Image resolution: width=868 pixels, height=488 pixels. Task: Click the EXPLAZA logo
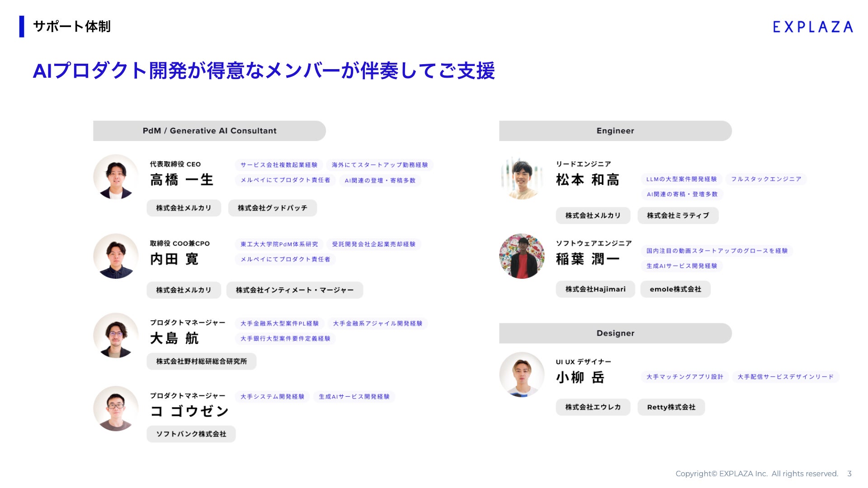coord(812,27)
